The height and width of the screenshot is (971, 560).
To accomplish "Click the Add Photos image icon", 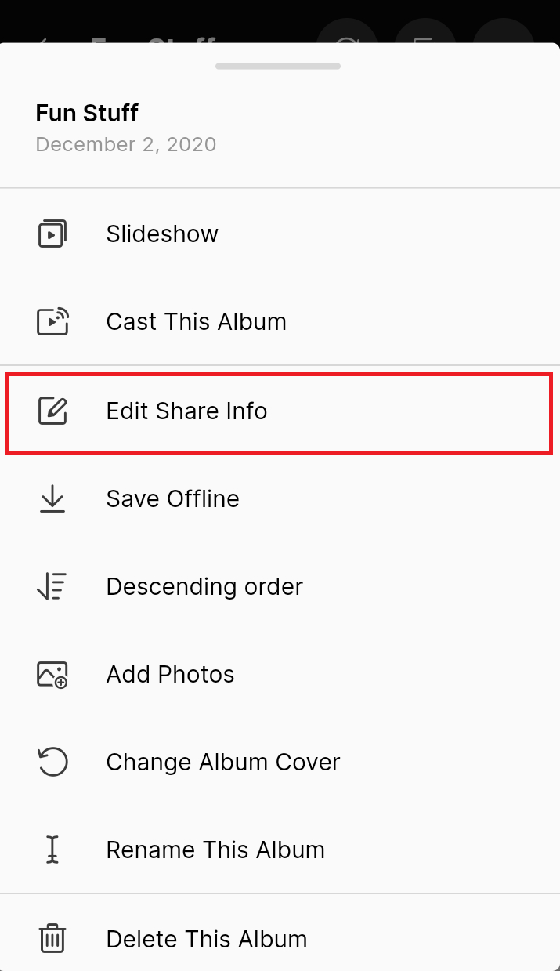I will pos(52,674).
